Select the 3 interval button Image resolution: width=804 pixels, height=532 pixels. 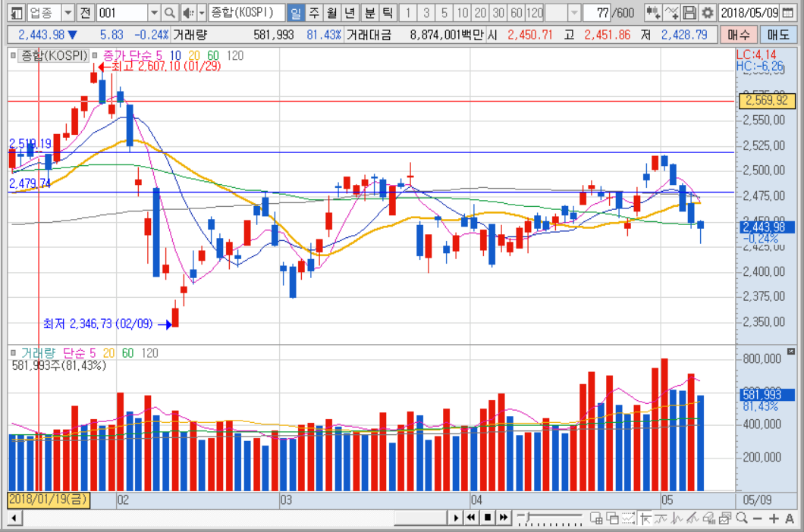[426, 12]
